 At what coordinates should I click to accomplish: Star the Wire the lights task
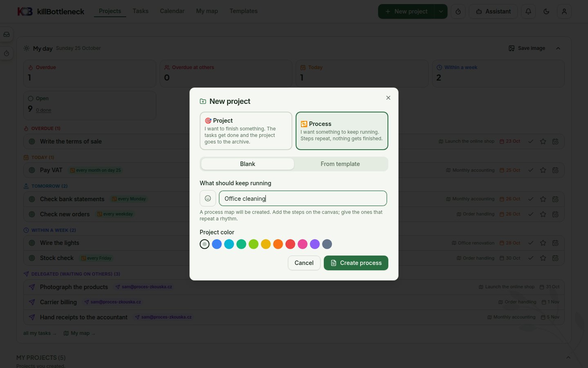(543, 243)
